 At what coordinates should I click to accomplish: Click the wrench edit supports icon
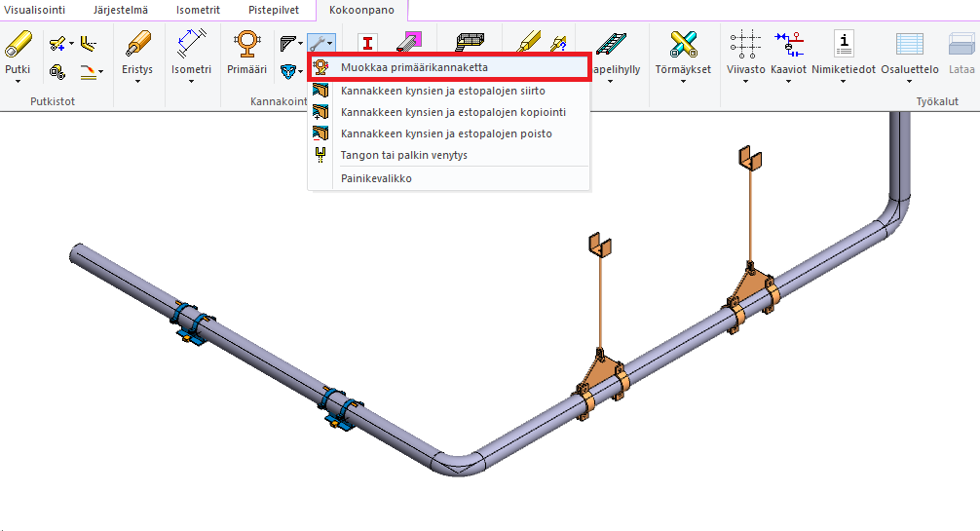click(x=319, y=43)
